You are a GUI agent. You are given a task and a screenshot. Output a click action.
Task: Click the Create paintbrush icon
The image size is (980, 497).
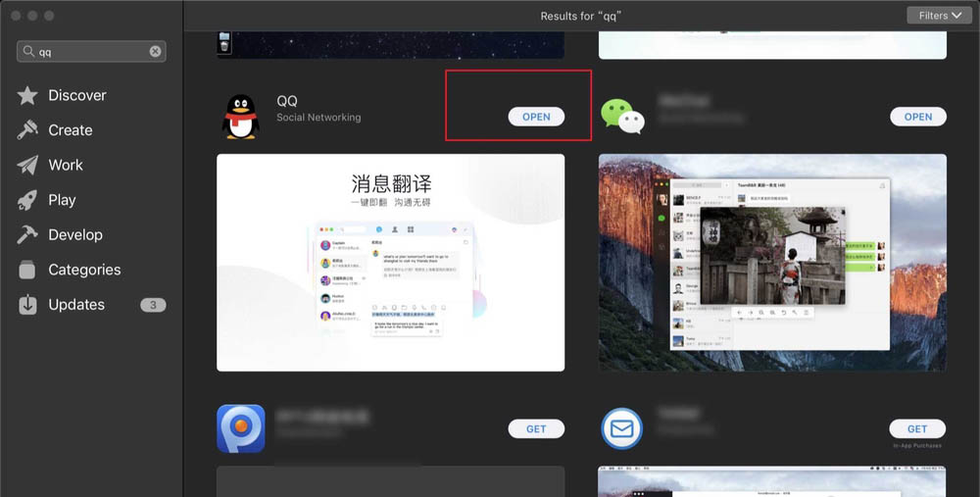click(27, 130)
